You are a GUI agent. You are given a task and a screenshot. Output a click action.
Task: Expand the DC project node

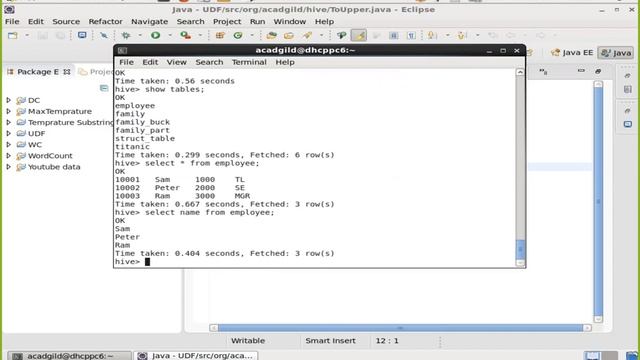[9, 100]
